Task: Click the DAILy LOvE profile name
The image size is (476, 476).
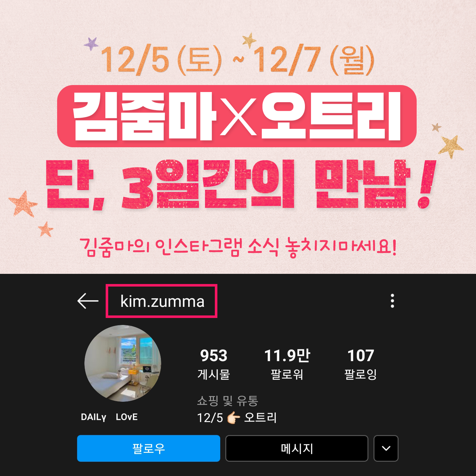Action: point(109,417)
